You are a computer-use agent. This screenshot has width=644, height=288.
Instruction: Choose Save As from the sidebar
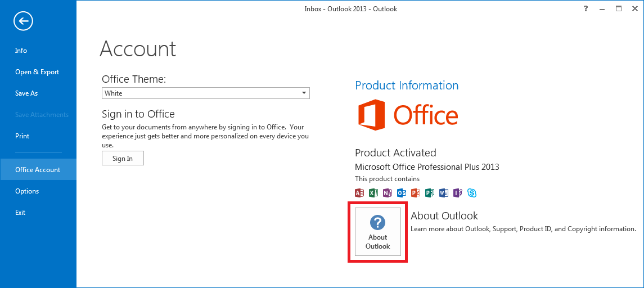tap(26, 93)
